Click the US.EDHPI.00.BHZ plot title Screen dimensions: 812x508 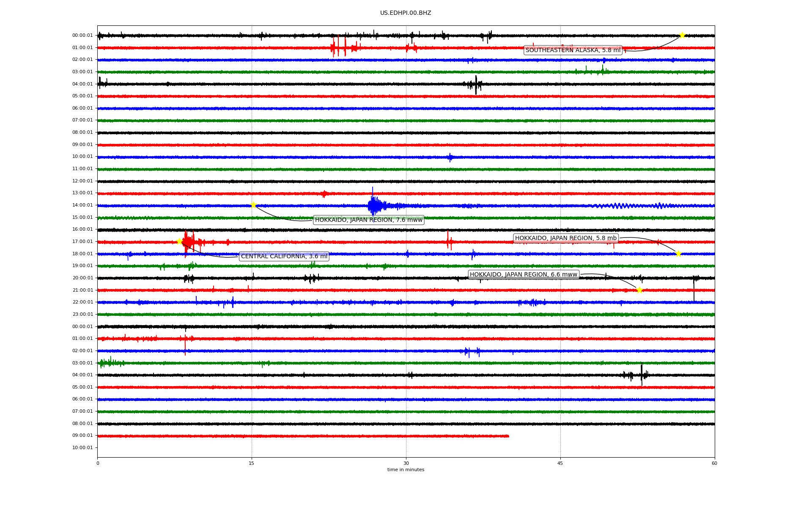click(406, 13)
